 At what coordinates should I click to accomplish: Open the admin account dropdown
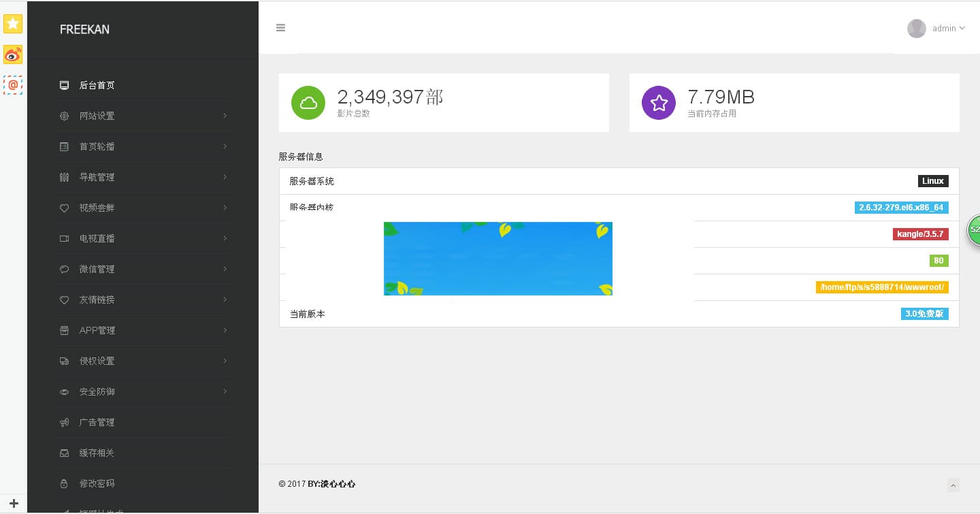coord(945,28)
